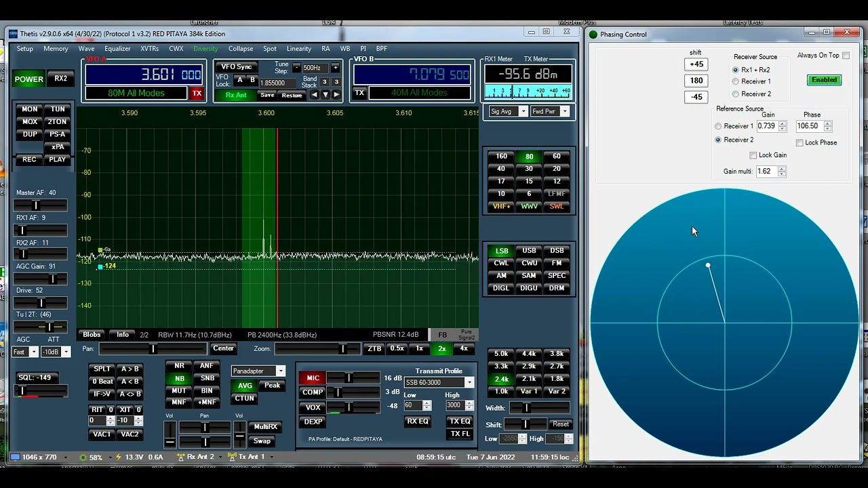Zoom to band with ZTB
Viewport: 868px width, 488px height.
(x=374, y=348)
